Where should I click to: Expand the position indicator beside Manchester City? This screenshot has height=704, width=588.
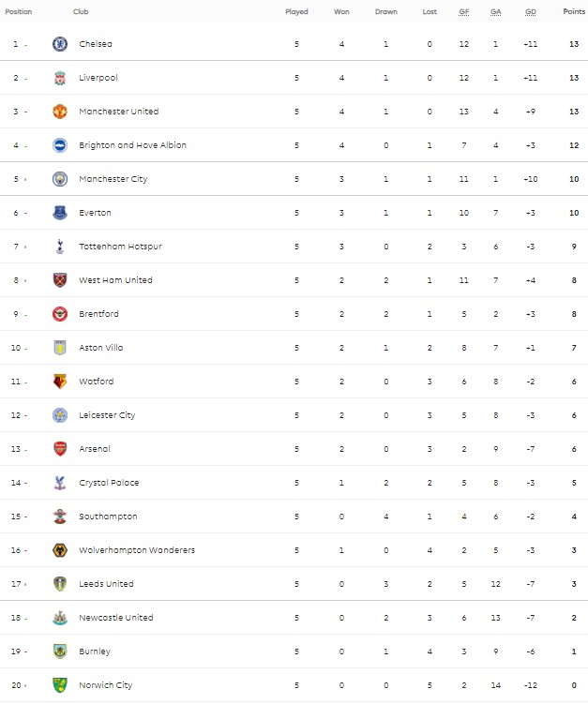tap(25, 179)
